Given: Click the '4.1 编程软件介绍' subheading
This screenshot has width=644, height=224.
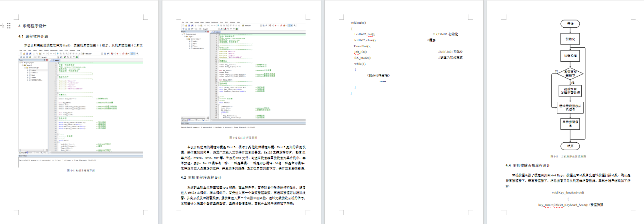Looking at the screenshot, I should (x=33, y=36).
